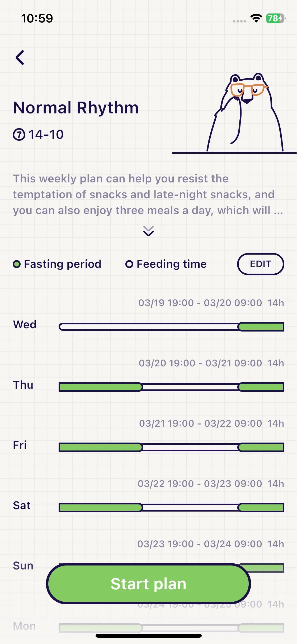297x644 pixels.
Task: Select the Fasting period legend label
Action: click(63, 264)
